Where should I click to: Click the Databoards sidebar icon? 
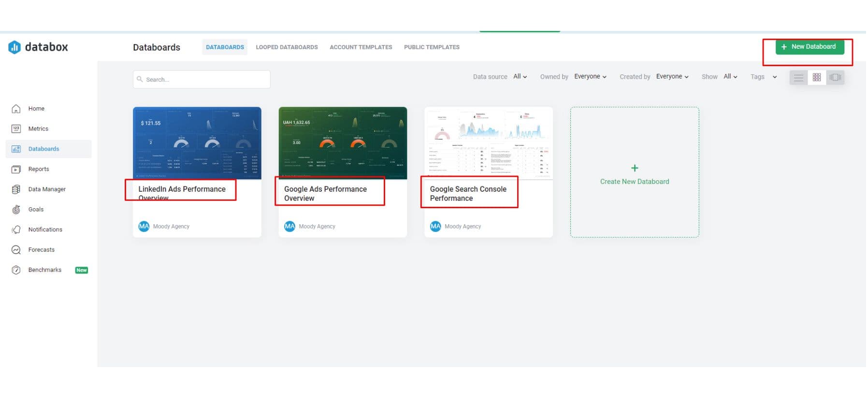tap(16, 149)
